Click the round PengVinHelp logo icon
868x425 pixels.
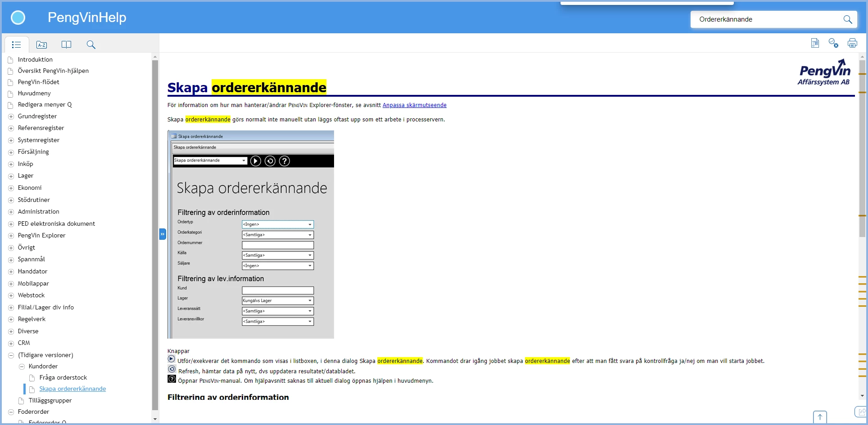pos(18,18)
